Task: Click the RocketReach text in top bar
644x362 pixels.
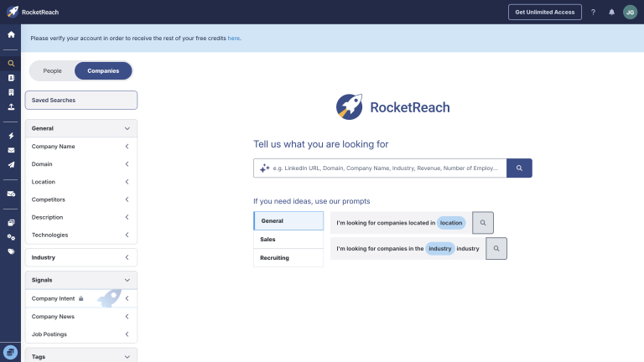Action: click(x=40, y=13)
